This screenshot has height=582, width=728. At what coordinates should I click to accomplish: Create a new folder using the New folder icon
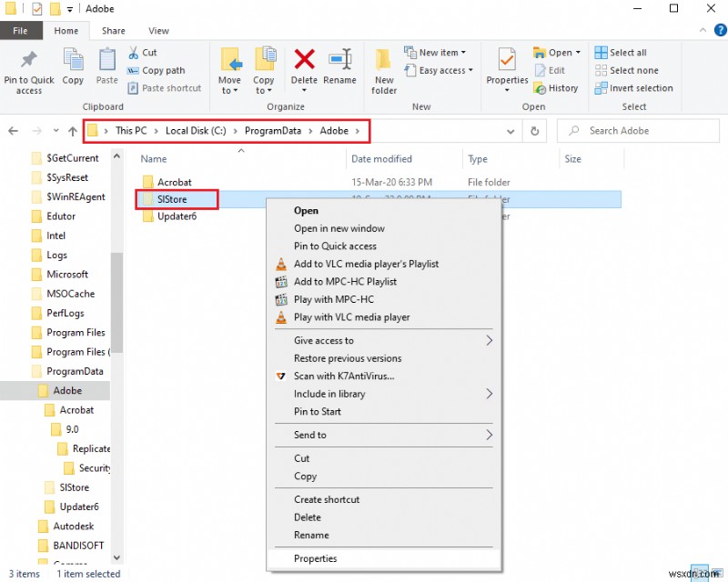pos(384,69)
